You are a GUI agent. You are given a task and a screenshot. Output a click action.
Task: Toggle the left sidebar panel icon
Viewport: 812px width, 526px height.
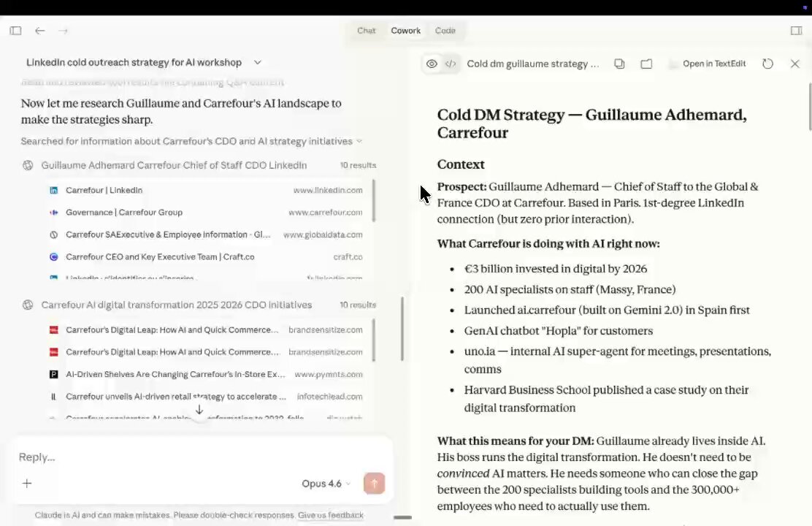coord(15,31)
